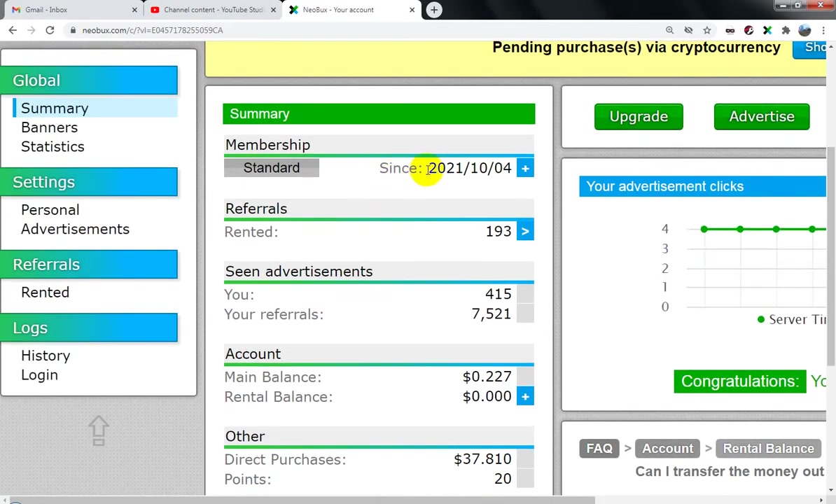This screenshot has width=836, height=504.
Task: Click the green Upgrade button
Action: [639, 117]
